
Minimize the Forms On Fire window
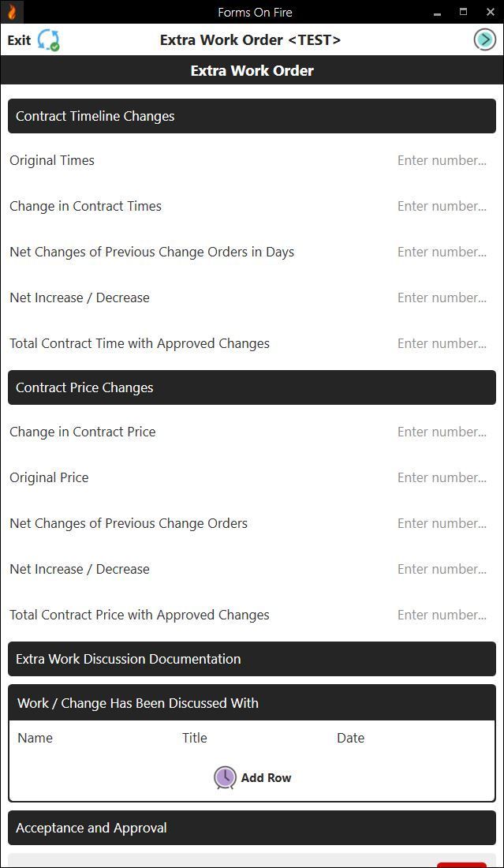pos(437,12)
